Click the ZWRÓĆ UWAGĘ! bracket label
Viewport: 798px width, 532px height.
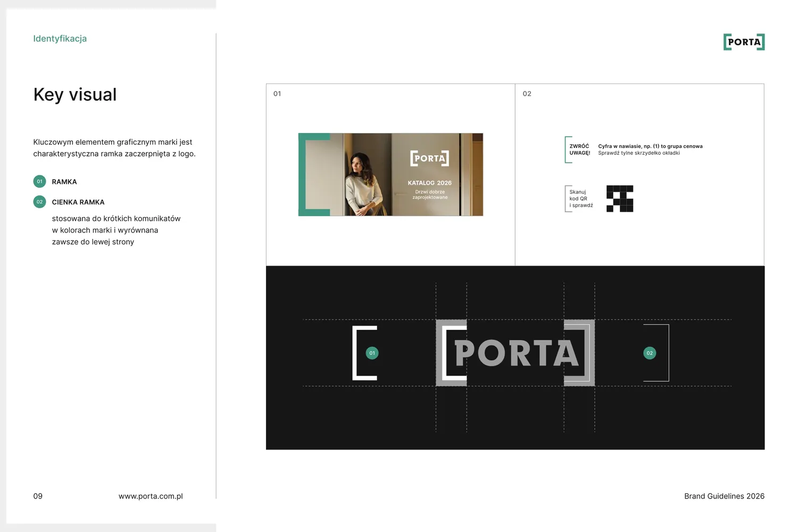click(578, 149)
